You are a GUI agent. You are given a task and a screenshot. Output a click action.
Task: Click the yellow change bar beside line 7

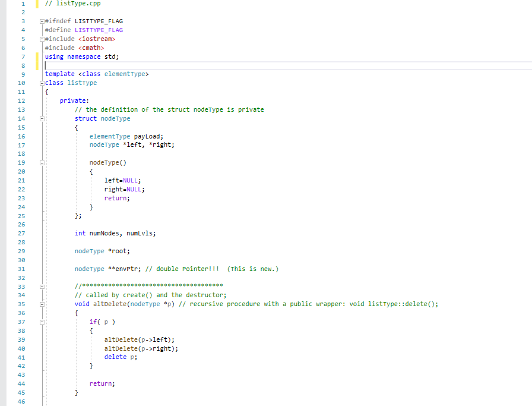point(37,56)
